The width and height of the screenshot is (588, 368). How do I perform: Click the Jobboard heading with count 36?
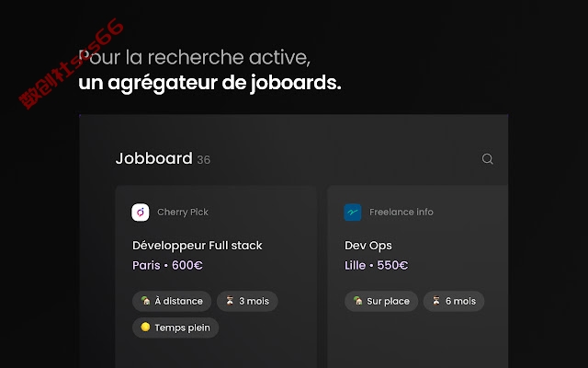(163, 158)
